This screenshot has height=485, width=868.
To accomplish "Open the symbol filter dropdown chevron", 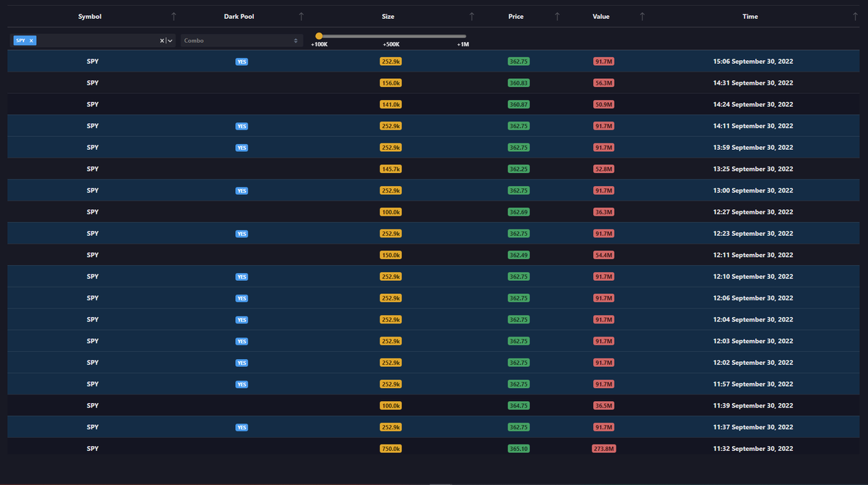I will (x=170, y=41).
